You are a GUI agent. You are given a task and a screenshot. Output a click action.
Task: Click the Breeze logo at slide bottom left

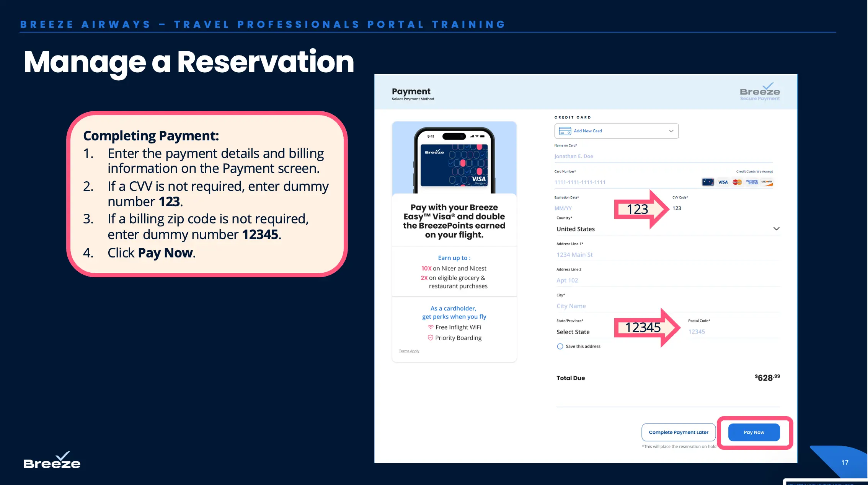[52, 460]
